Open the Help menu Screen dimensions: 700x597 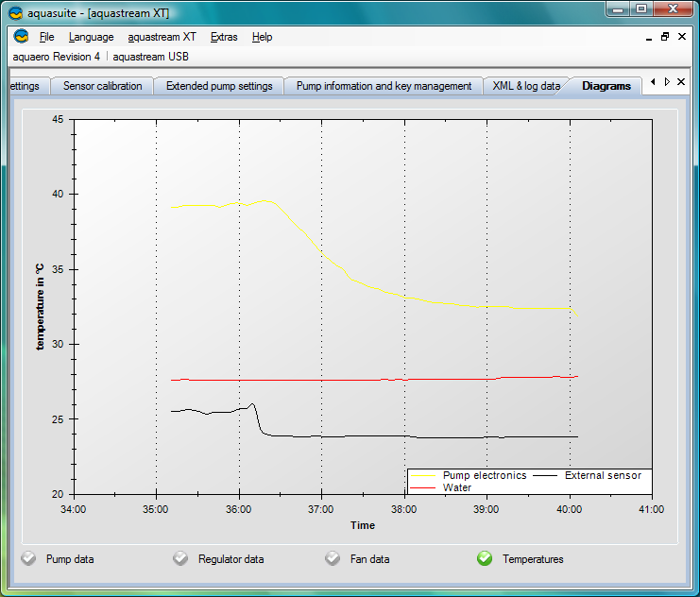(x=262, y=37)
